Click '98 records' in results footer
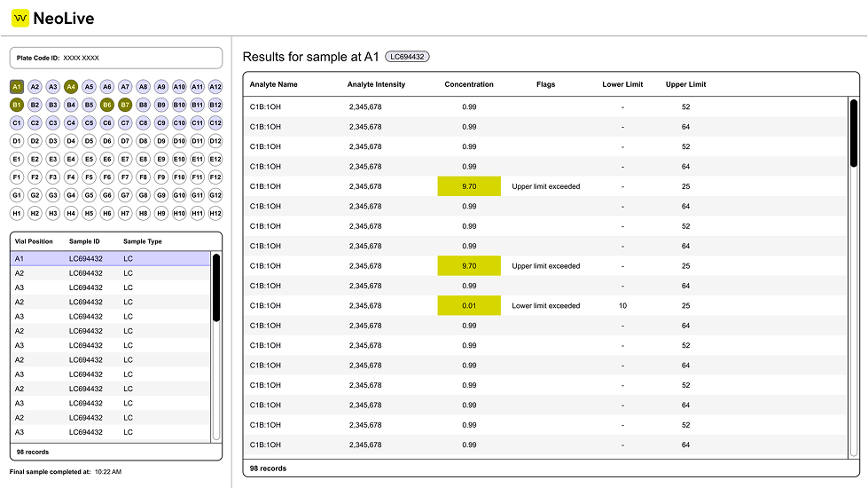The height and width of the screenshot is (488, 868). point(268,468)
